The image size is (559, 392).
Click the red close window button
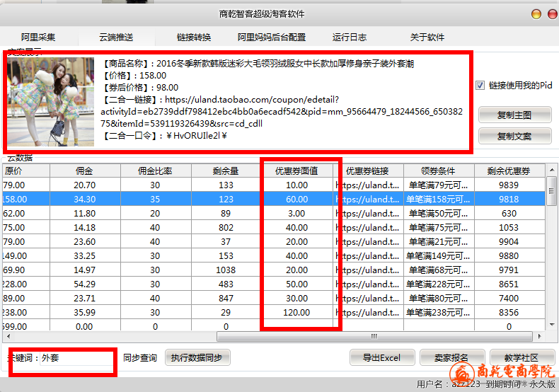point(552,14)
